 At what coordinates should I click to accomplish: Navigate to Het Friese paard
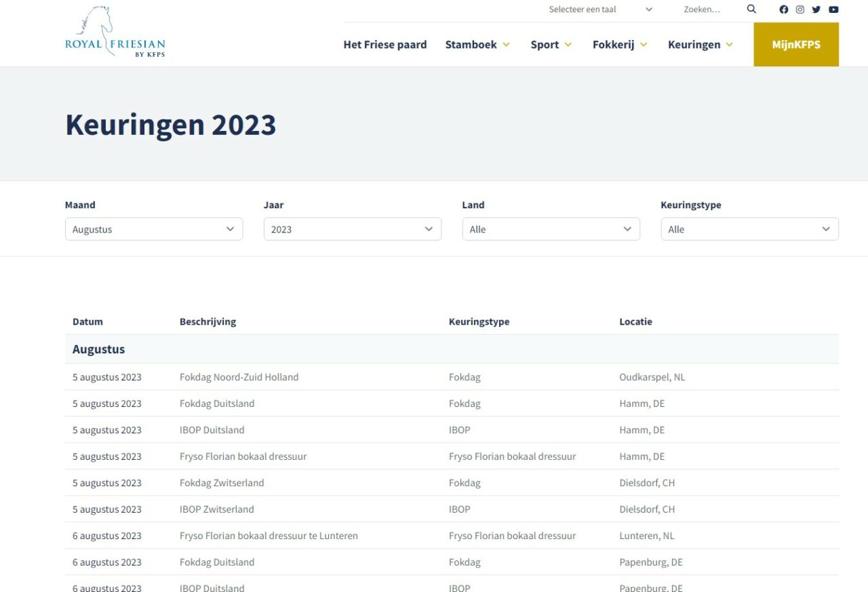(x=385, y=45)
